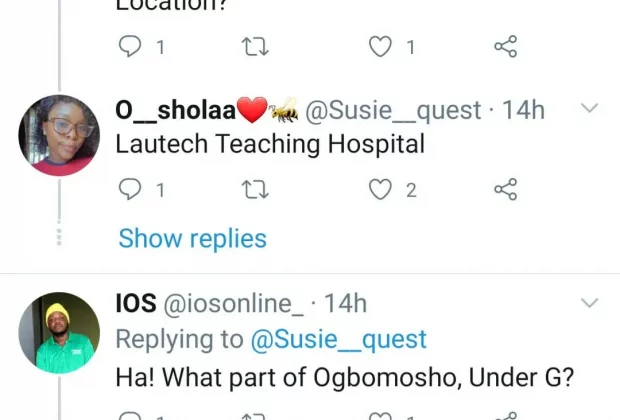Tap the @Susie__quest handle beside O__sholaa
620x420 pixels.
point(392,111)
